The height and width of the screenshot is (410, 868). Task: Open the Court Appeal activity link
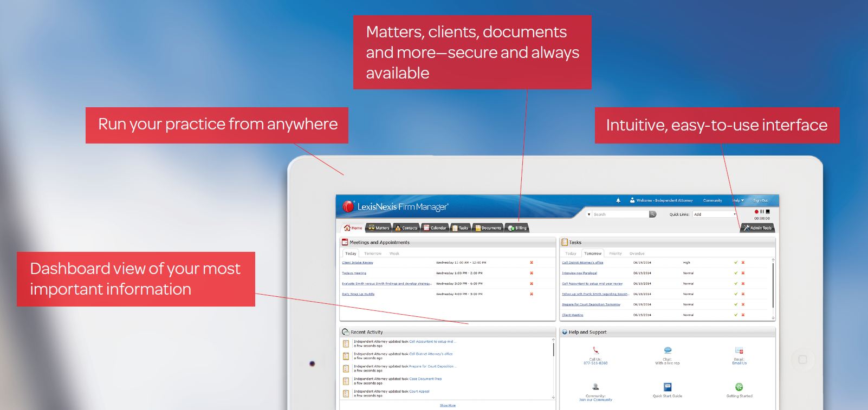(x=419, y=392)
